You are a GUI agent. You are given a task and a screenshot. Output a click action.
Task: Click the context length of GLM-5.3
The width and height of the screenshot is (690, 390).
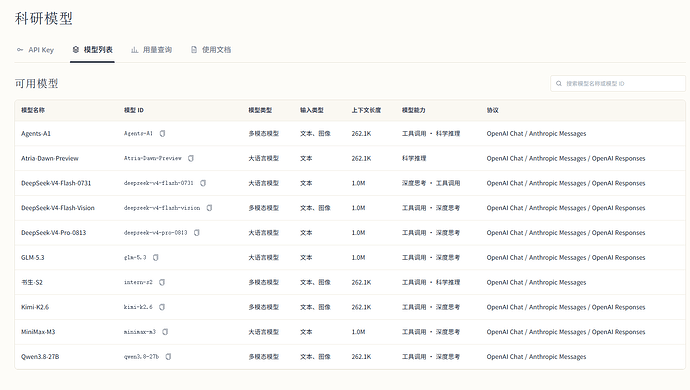coord(358,258)
